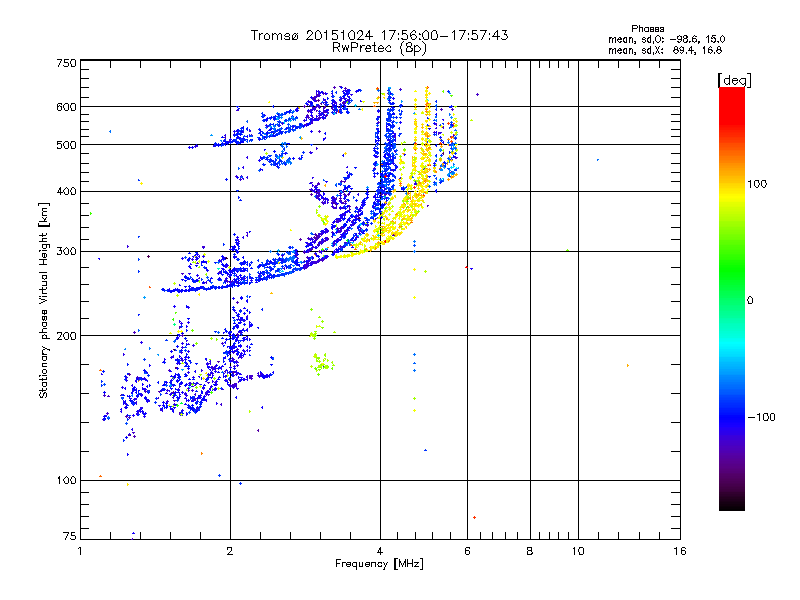
Task: Click the "Stationary phase Virtual Height [km]" axis title
Action: [x=43, y=300]
